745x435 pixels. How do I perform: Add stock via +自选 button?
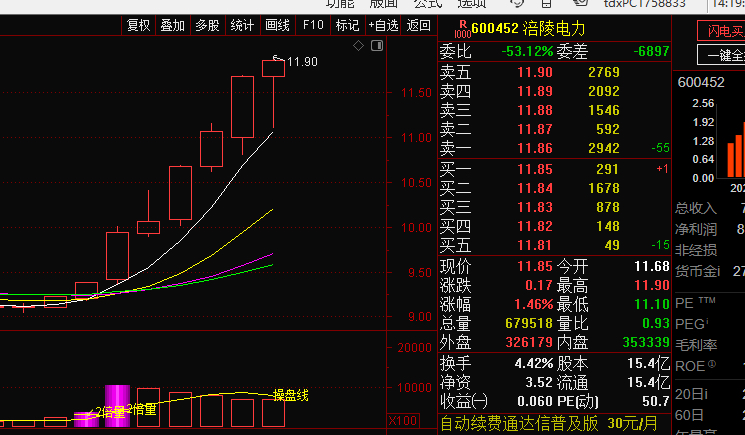(x=383, y=25)
